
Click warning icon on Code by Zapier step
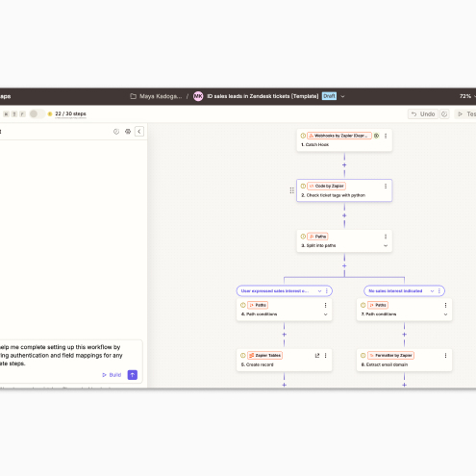pyautogui.click(x=303, y=186)
